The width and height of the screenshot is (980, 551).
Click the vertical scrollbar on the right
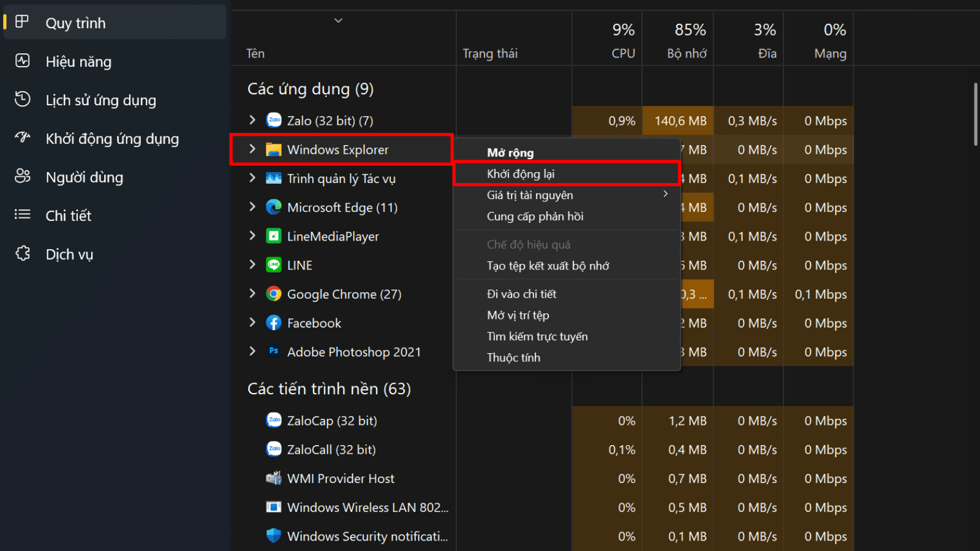[x=976, y=114]
